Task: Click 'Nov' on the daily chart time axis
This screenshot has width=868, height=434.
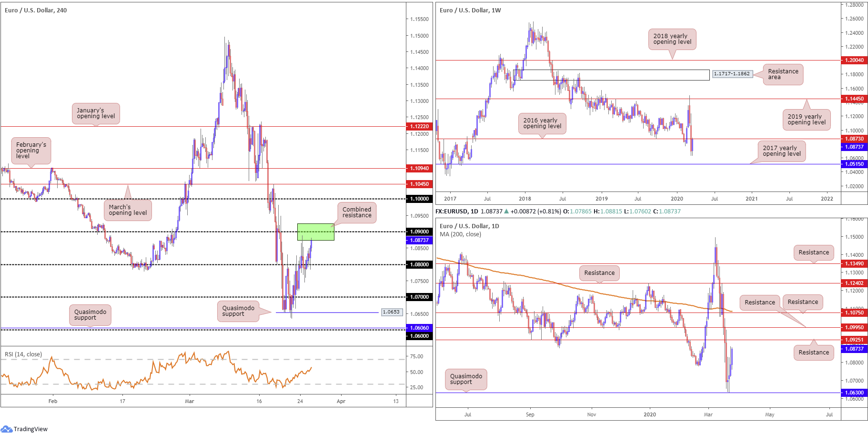Action: click(592, 414)
